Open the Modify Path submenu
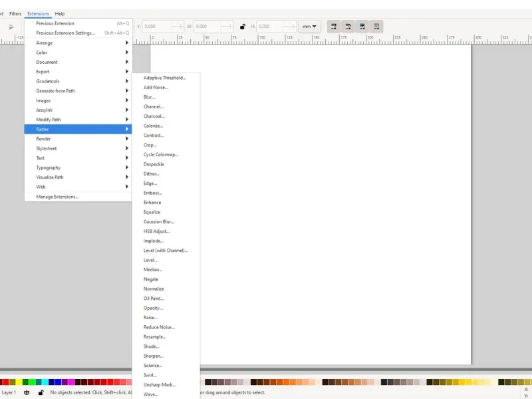 point(78,120)
